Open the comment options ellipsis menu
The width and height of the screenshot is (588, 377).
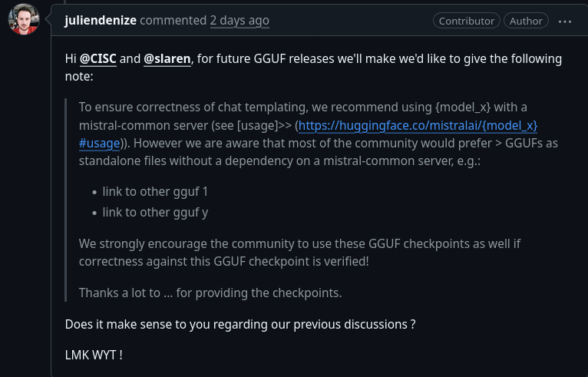565,21
